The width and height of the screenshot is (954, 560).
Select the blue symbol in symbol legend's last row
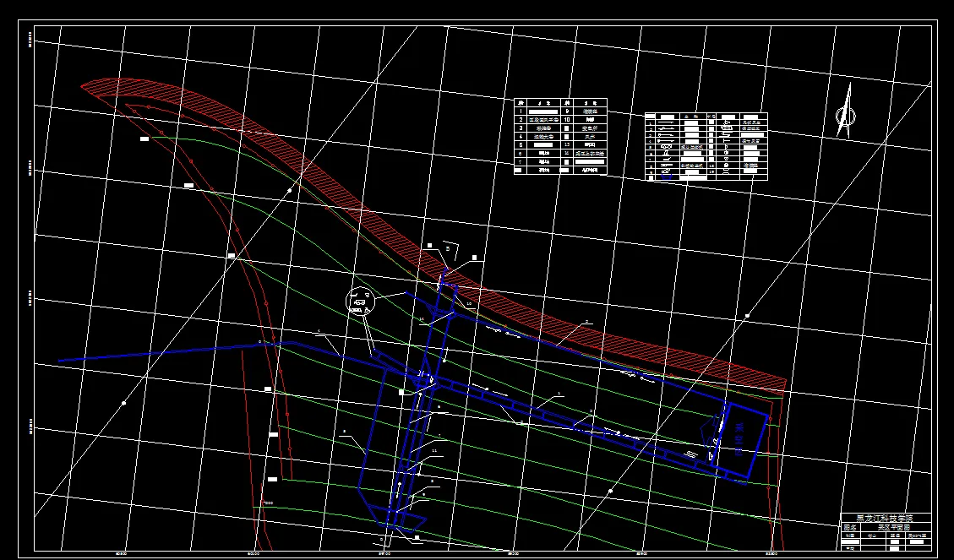pyautogui.click(x=666, y=177)
